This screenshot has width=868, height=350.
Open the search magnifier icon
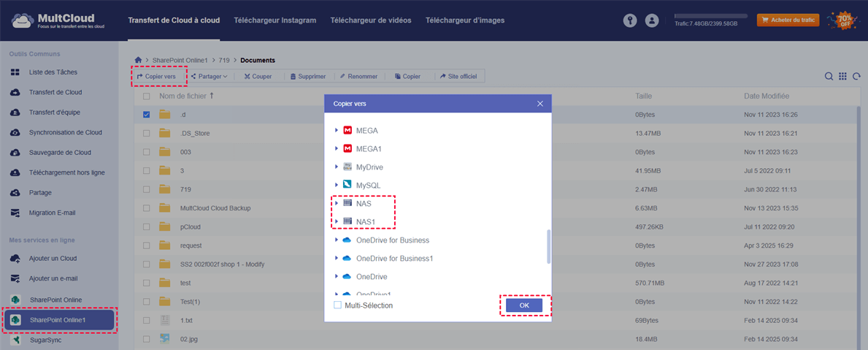click(x=829, y=77)
